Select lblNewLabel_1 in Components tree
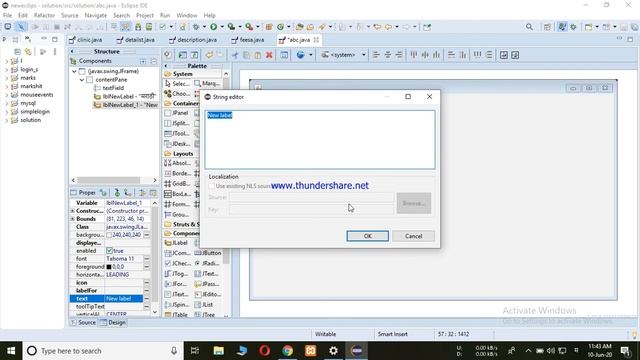 125,105
